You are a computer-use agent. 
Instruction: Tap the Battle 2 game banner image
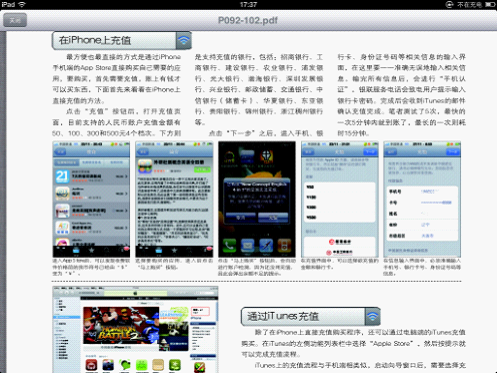point(121,325)
